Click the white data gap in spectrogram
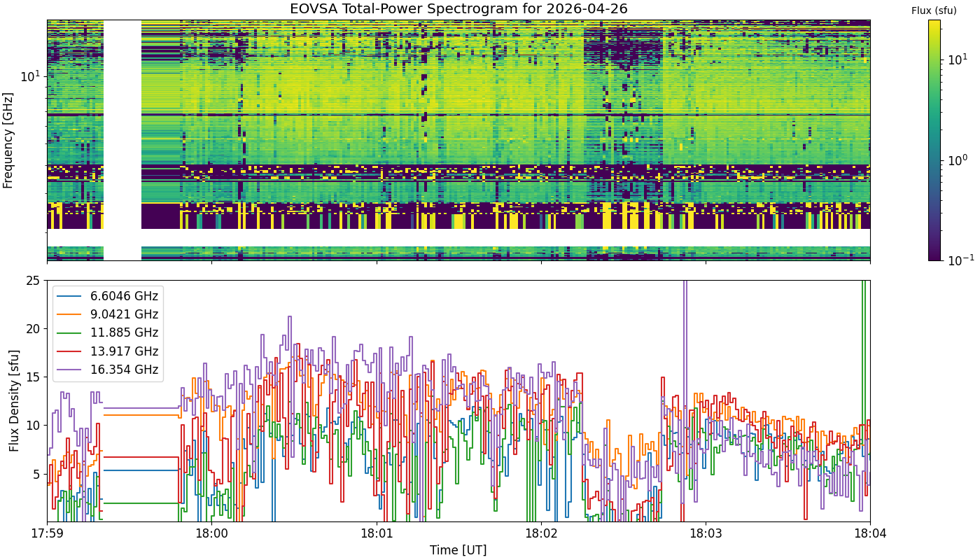This screenshot has height=560, width=980. tap(122, 140)
